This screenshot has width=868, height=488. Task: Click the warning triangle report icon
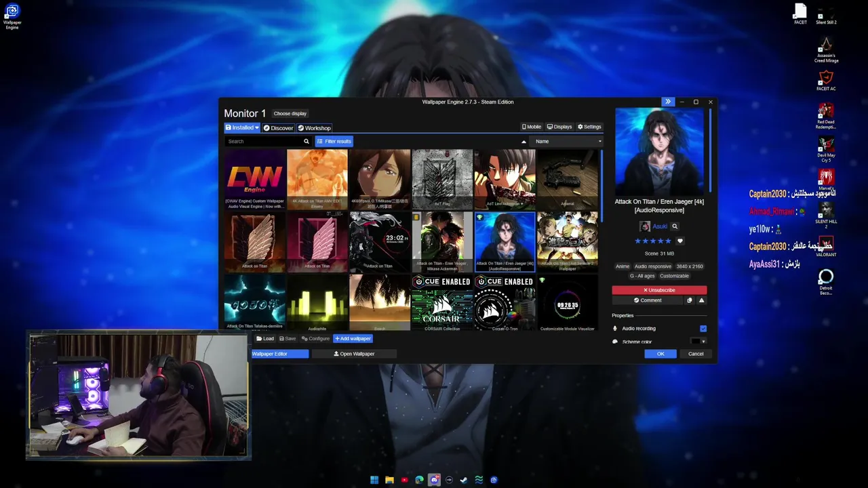(x=701, y=300)
